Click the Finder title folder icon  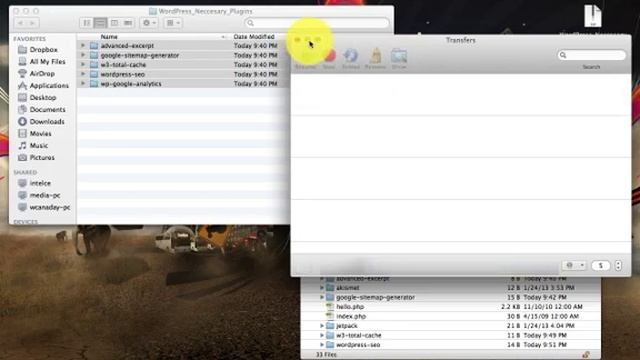click(x=153, y=11)
